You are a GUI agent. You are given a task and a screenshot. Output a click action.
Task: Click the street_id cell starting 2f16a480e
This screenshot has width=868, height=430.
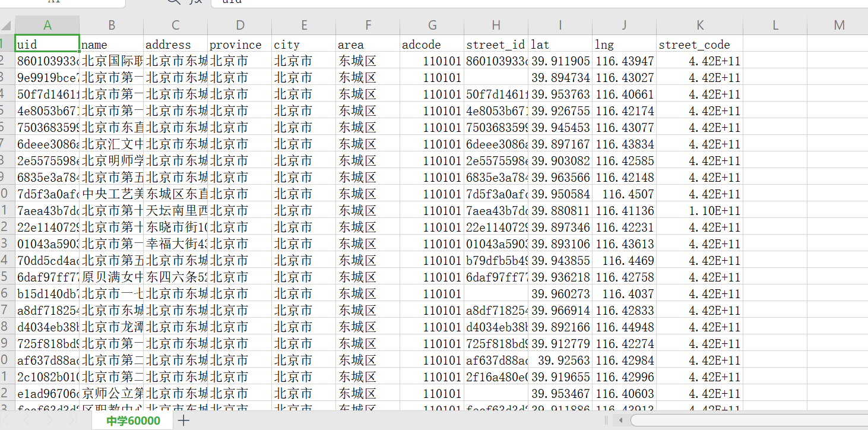click(496, 377)
